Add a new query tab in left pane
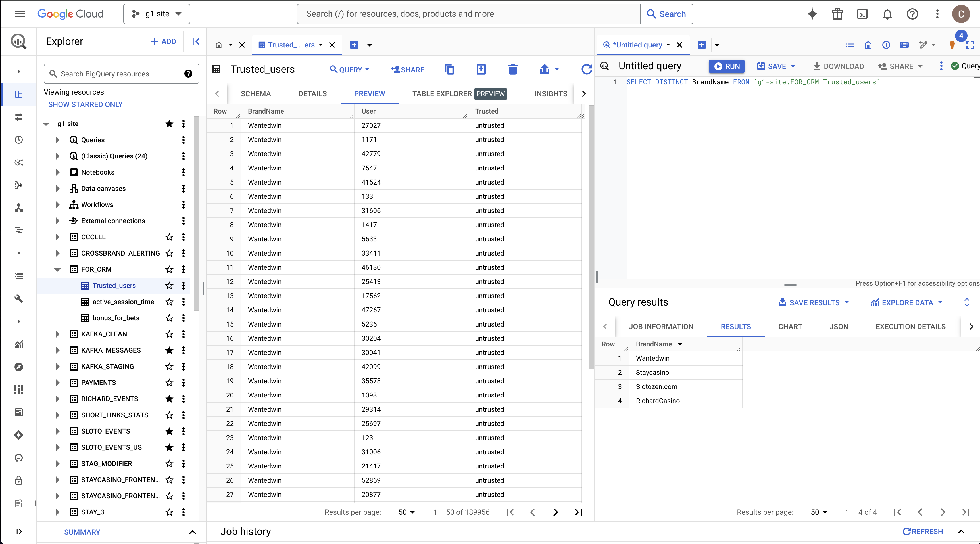The height and width of the screenshot is (544, 980). tap(354, 45)
